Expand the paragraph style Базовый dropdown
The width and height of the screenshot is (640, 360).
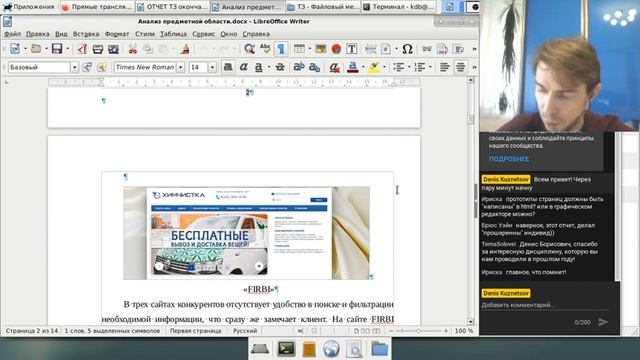point(74,67)
